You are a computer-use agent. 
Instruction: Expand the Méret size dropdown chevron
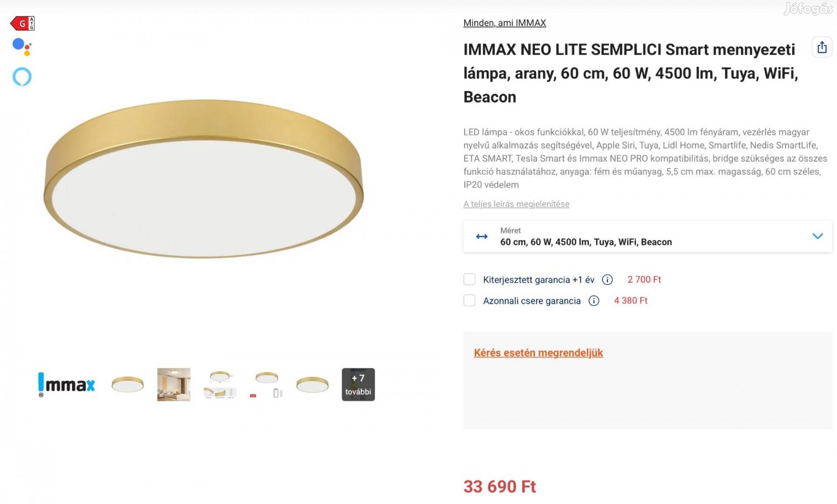(817, 236)
